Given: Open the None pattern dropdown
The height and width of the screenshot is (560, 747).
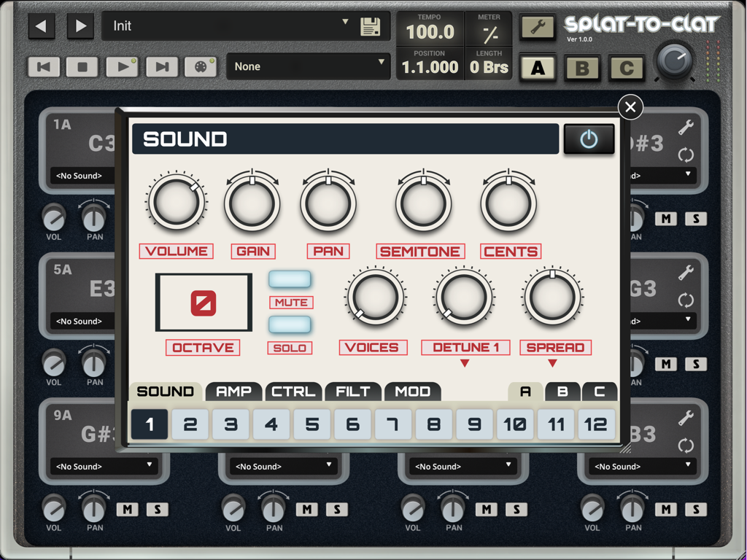Looking at the screenshot, I should click(x=308, y=66).
